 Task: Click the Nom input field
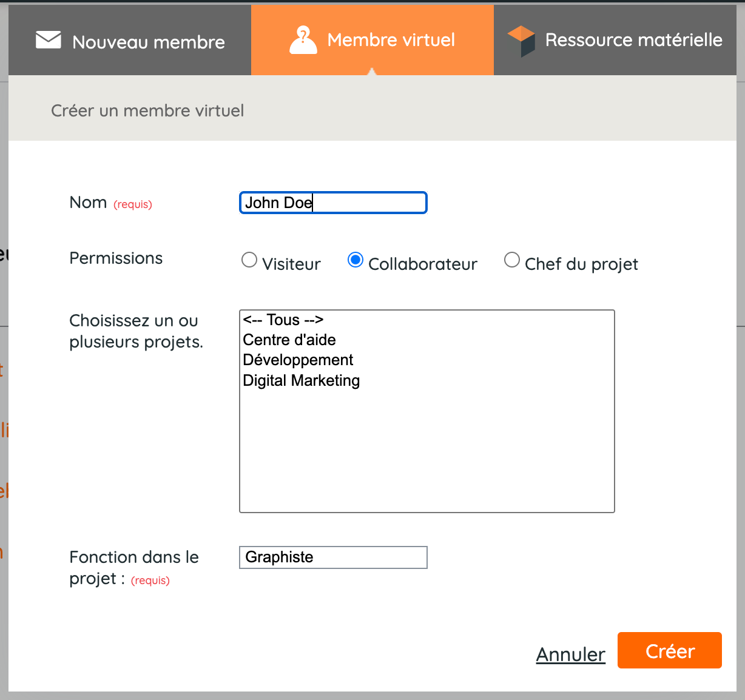click(x=333, y=203)
